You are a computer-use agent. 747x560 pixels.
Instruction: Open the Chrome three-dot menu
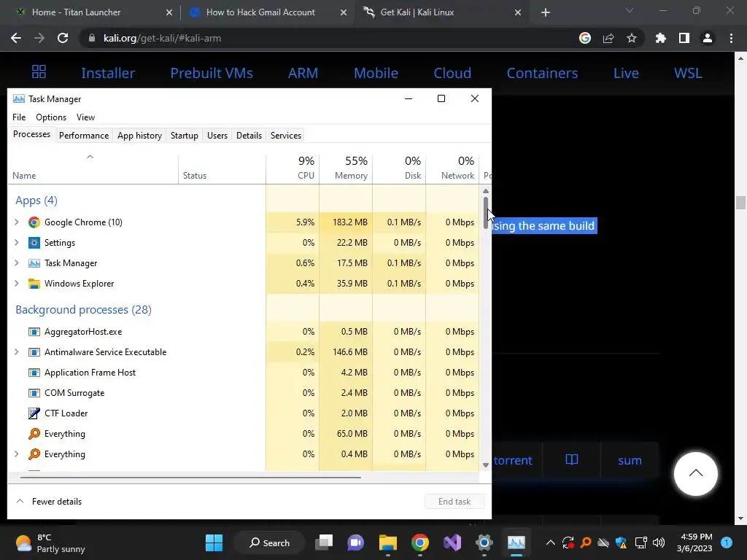(x=731, y=38)
